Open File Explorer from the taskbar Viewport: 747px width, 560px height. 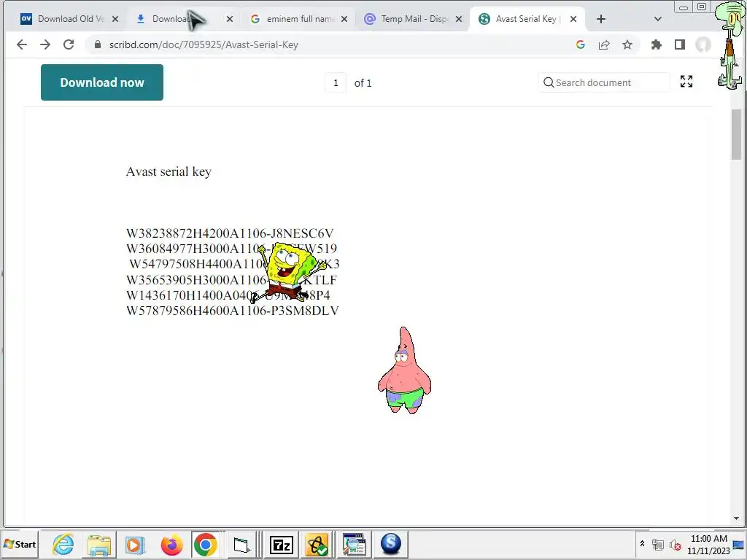(x=99, y=544)
